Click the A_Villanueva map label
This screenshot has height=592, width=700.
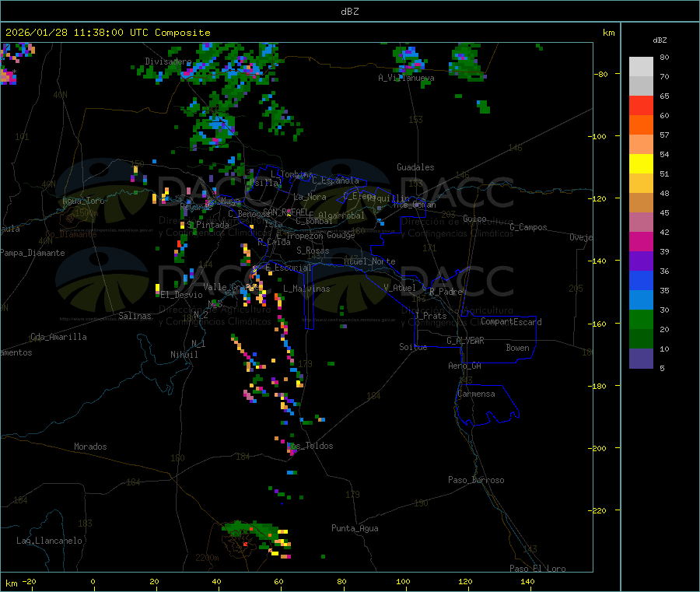(x=406, y=78)
